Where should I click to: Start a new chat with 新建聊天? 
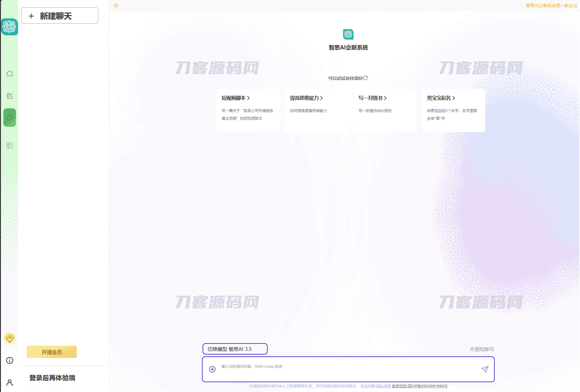(60, 16)
